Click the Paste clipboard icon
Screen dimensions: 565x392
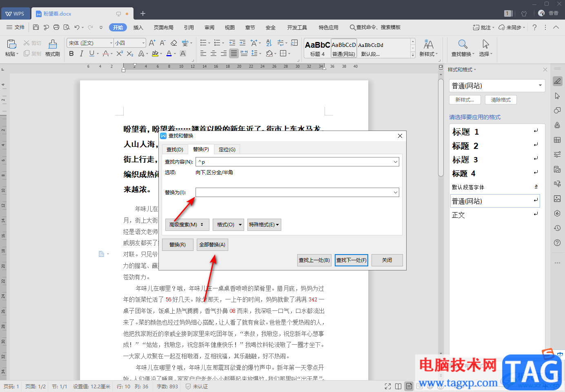click(x=12, y=44)
